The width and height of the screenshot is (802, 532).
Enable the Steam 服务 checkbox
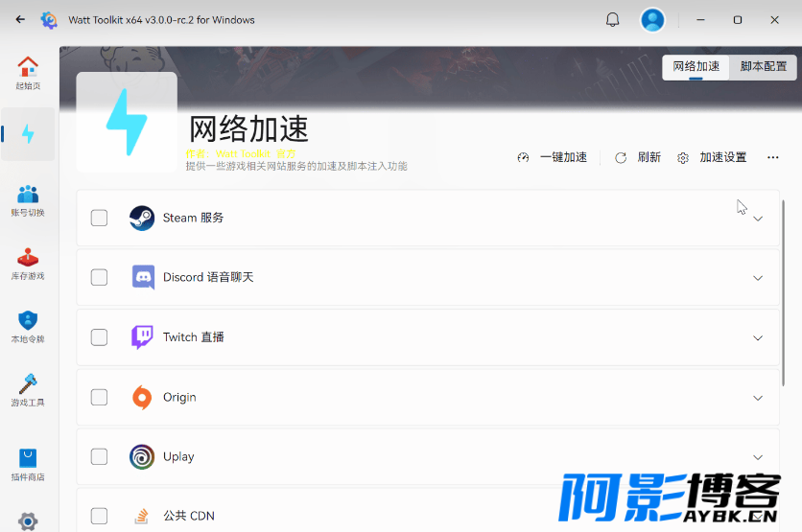[99, 218]
